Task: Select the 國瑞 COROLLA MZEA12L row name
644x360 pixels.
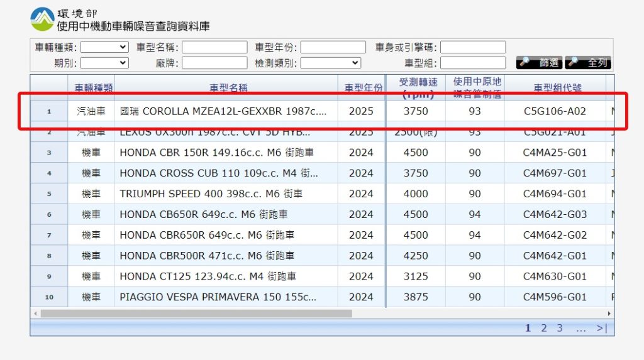Action: click(x=223, y=111)
